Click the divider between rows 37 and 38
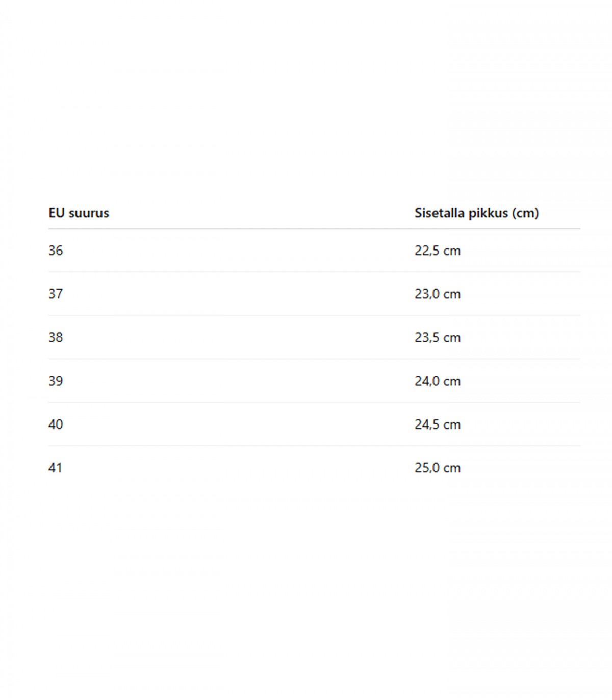612x700 pixels. pos(314,315)
